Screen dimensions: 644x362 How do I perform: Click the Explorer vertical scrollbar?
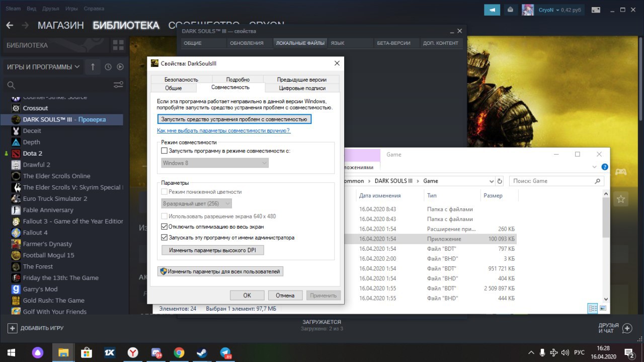606,216
